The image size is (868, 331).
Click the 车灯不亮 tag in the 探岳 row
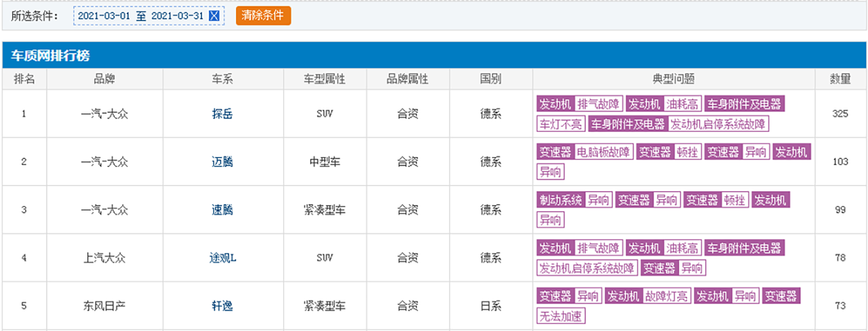click(561, 124)
